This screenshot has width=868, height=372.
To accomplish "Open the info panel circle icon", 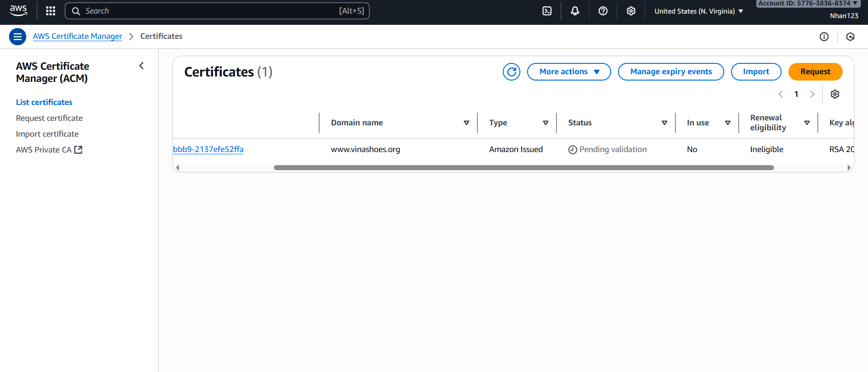I will pos(824,37).
